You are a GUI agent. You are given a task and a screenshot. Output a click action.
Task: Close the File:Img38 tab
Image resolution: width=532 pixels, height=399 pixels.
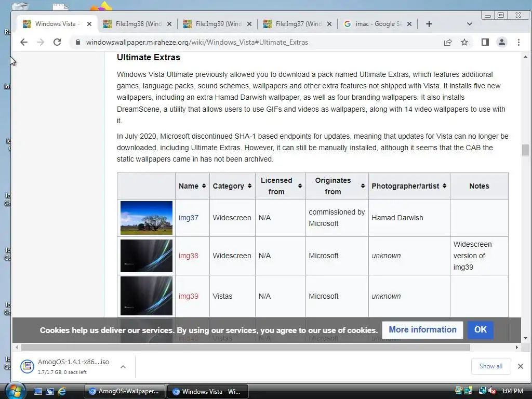pos(169,24)
